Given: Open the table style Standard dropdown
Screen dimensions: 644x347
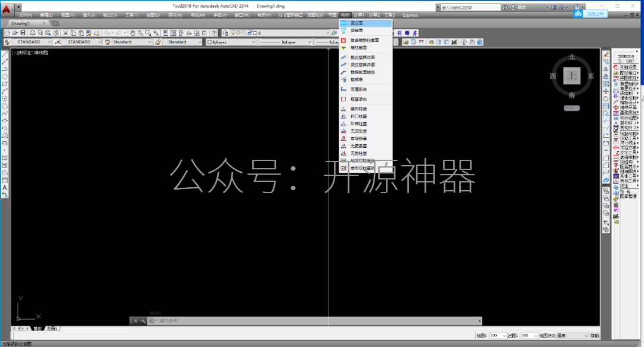Looking at the screenshot, I should click(x=132, y=42).
